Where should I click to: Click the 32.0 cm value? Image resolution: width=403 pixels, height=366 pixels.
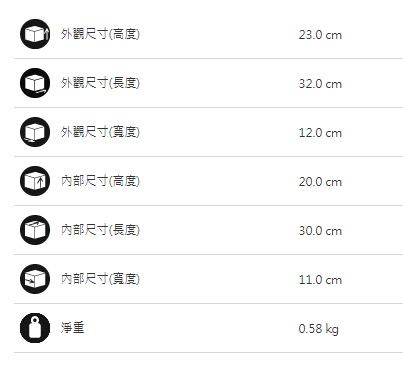[x=320, y=84]
